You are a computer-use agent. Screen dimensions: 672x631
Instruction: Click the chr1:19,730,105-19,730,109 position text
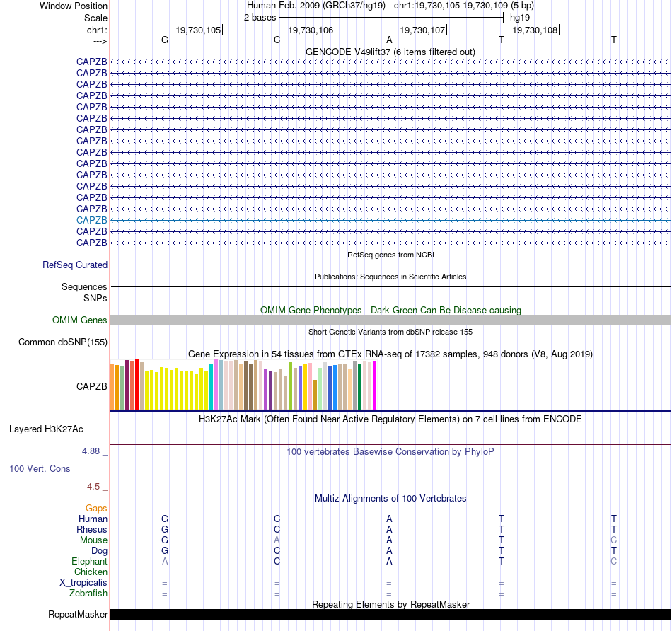pyautogui.click(x=451, y=6)
